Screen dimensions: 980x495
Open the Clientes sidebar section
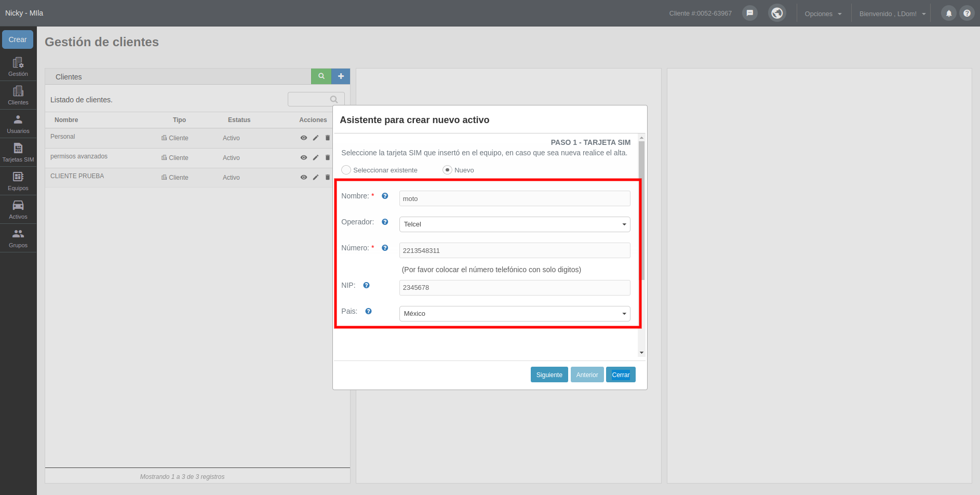point(18,95)
